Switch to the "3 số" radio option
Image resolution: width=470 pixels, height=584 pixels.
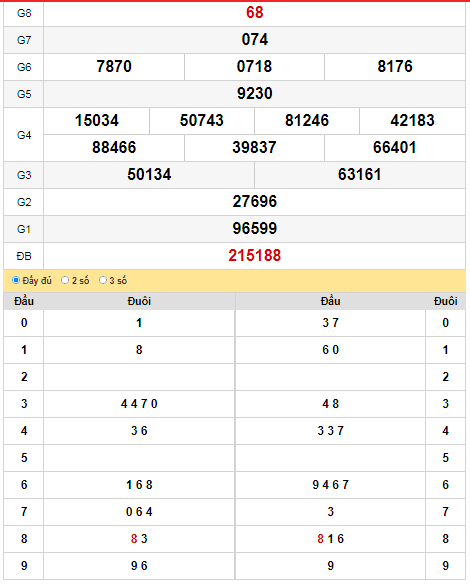(x=103, y=280)
